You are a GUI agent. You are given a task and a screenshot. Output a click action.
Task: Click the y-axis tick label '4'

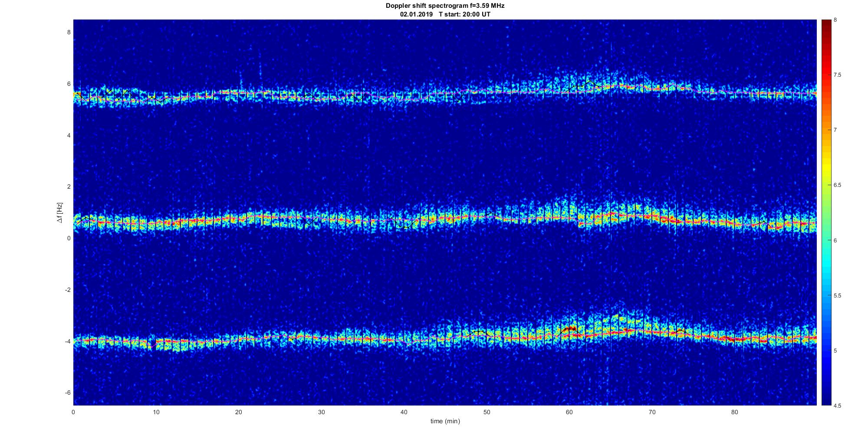click(69, 135)
